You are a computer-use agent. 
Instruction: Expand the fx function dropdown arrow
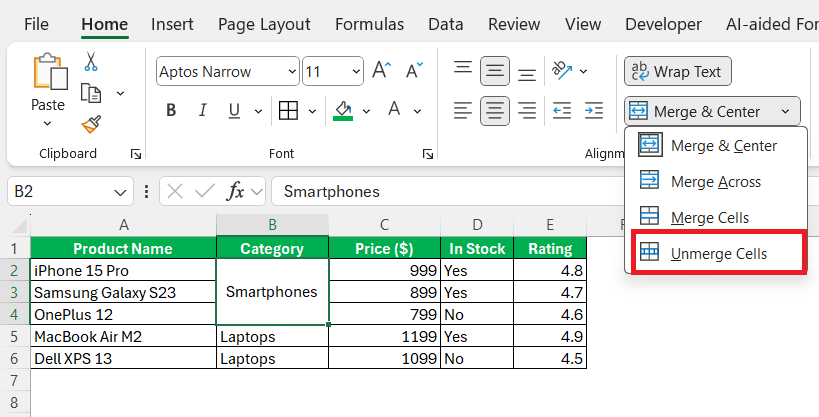click(256, 192)
